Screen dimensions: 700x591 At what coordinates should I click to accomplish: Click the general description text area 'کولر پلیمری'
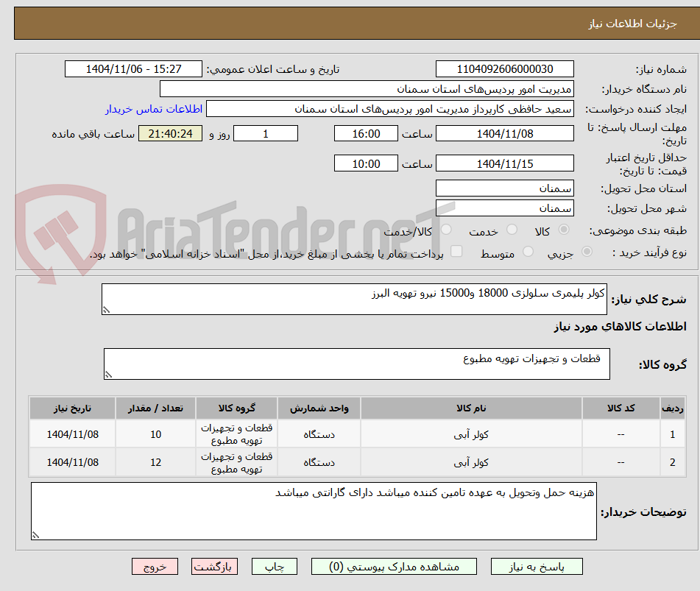click(x=354, y=299)
